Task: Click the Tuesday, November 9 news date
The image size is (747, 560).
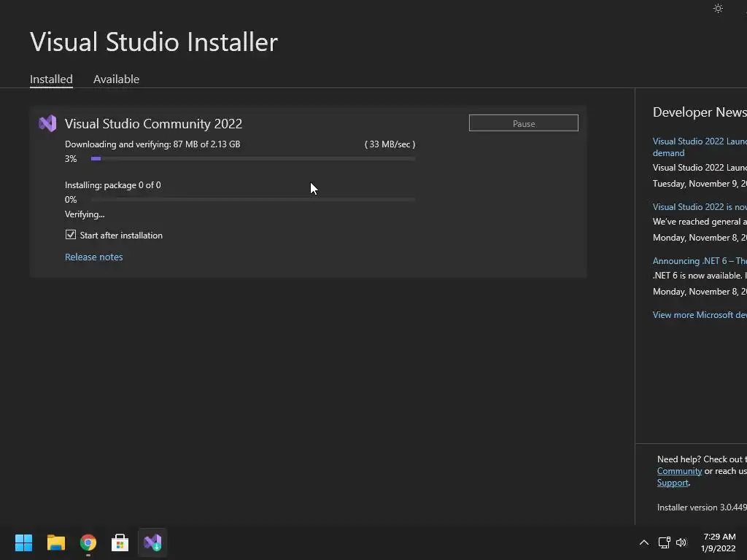Action: click(x=700, y=184)
